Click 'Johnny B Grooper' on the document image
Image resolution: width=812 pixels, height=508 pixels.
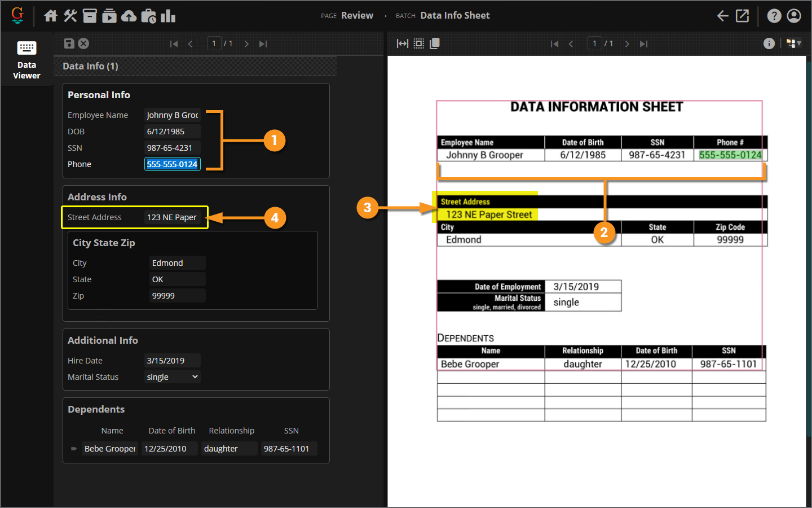pyautogui.click(x=484, y=155)
